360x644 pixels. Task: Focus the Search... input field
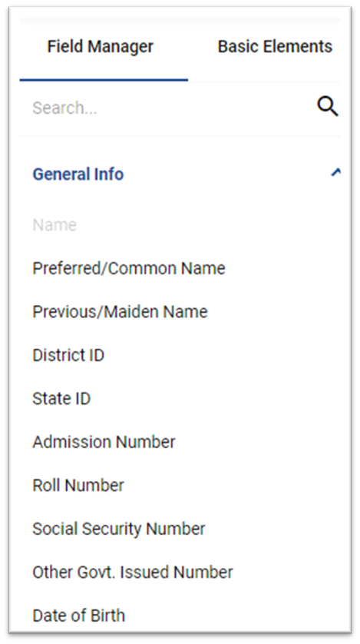click(168, 108)
